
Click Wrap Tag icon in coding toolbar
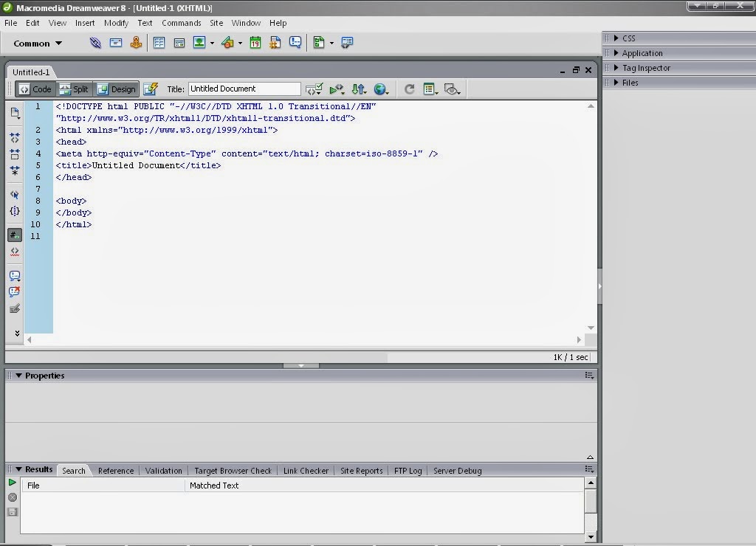15,308
